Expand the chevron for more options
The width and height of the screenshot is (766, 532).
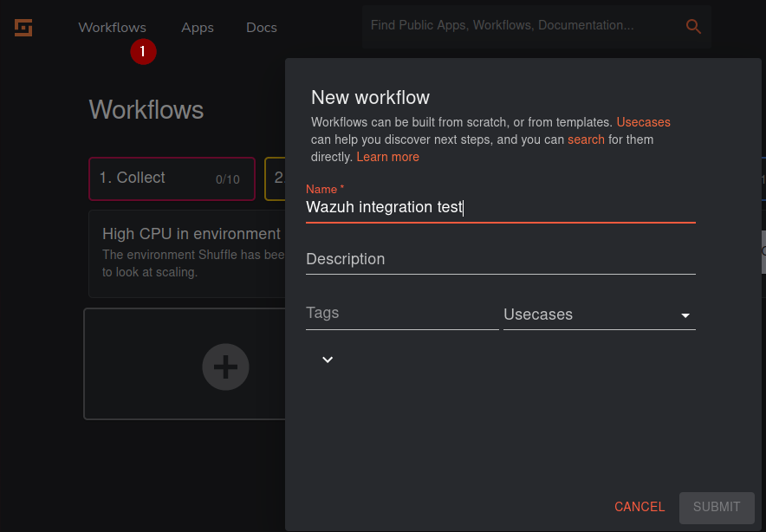click(328, 360)
